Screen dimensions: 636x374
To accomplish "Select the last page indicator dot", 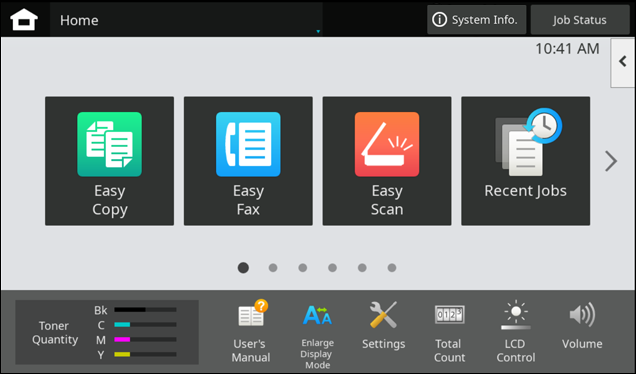I will point(392,268).
